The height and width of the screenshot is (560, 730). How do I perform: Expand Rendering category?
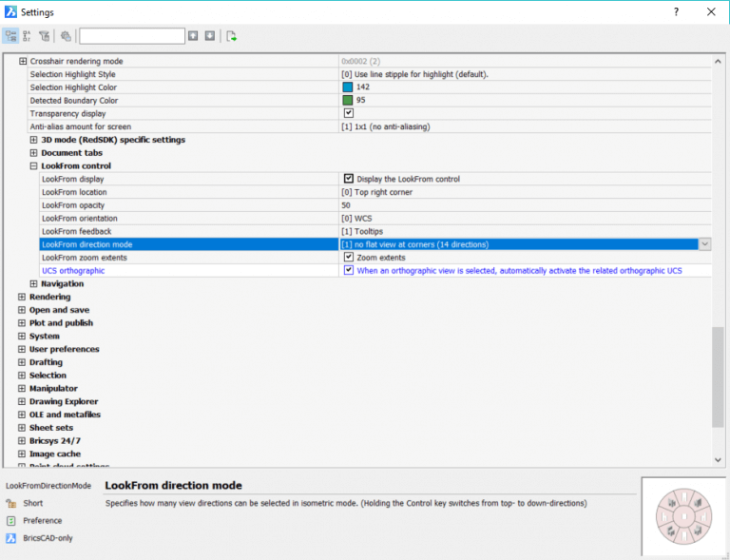[x=22, y=297]
